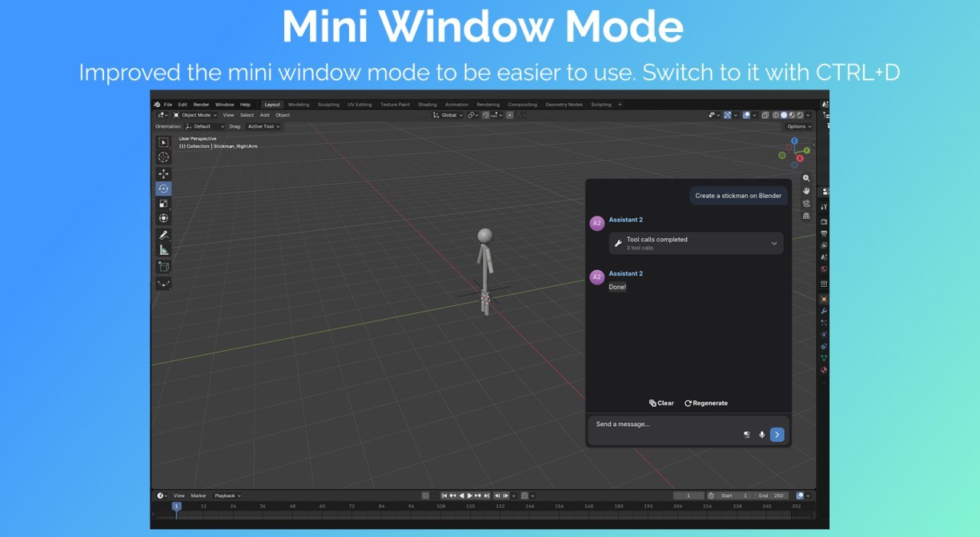Open the Modifiers wrench properties tab
Screen dimensions: 980x537
824,311
